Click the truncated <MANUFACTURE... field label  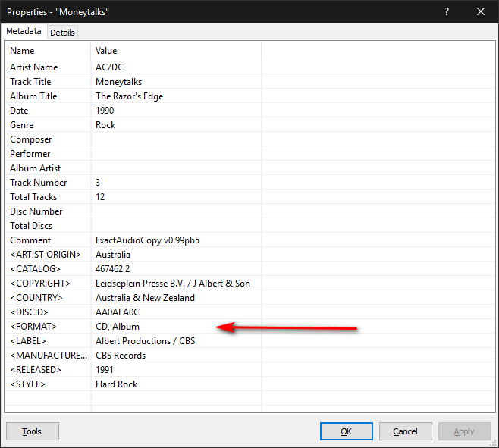click(49, 356)
